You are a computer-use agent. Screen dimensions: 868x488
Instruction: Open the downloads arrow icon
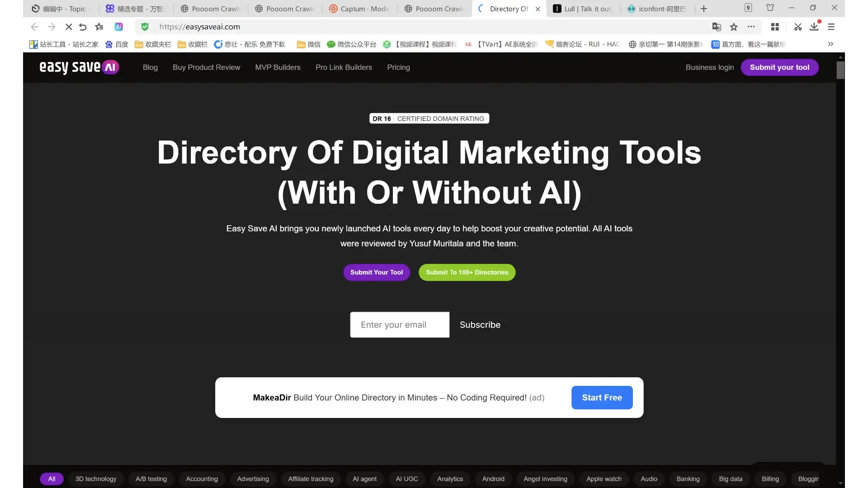814,27
